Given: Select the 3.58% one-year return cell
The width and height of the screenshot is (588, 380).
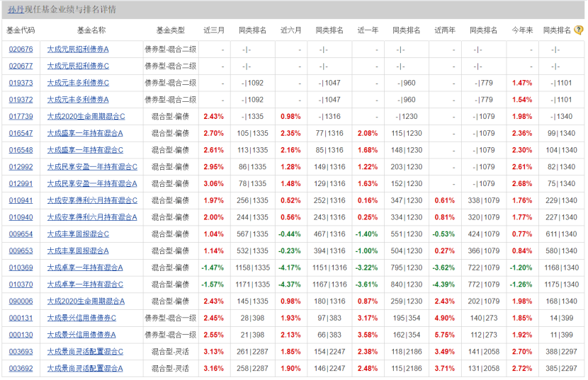Looking at the screenshot, I should pos(368,335).
